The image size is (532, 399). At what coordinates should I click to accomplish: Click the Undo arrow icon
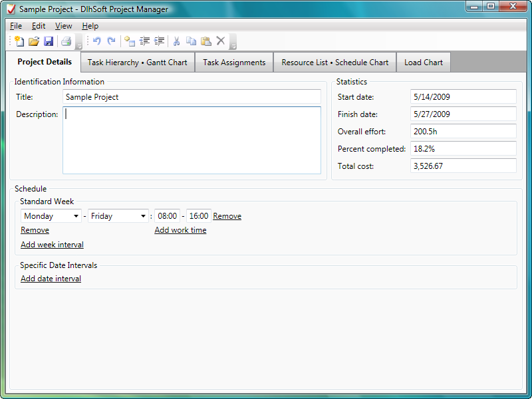pos(97,41)
